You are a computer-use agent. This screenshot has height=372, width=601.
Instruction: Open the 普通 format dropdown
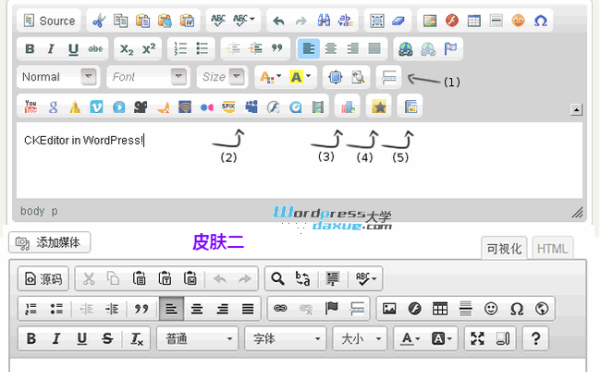tap(197, 339)
